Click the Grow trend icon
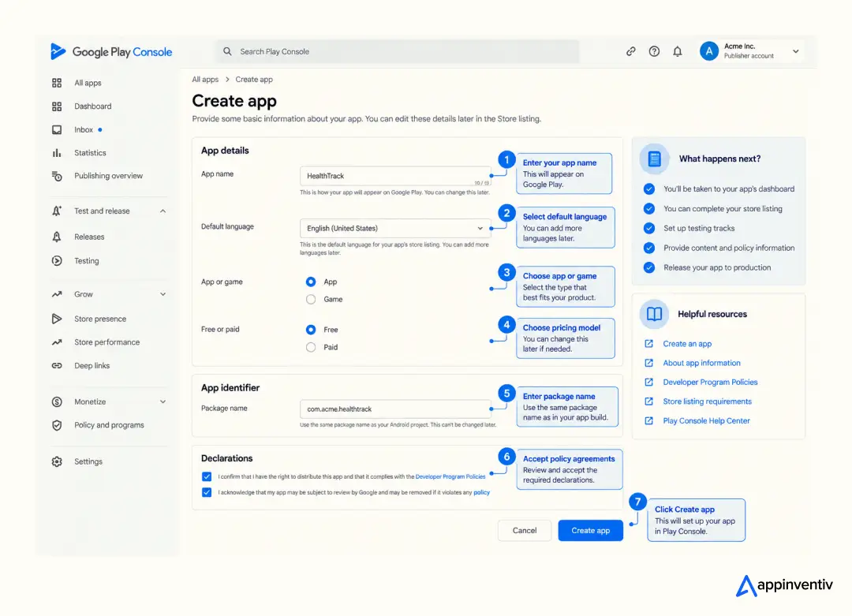 (x=57, y=294)
